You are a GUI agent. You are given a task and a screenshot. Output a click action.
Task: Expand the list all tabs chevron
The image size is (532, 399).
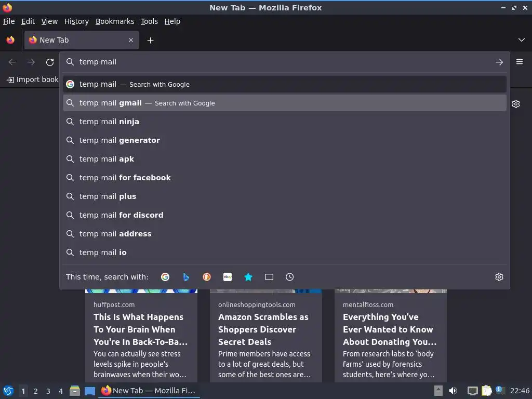[x=522, y=40]
